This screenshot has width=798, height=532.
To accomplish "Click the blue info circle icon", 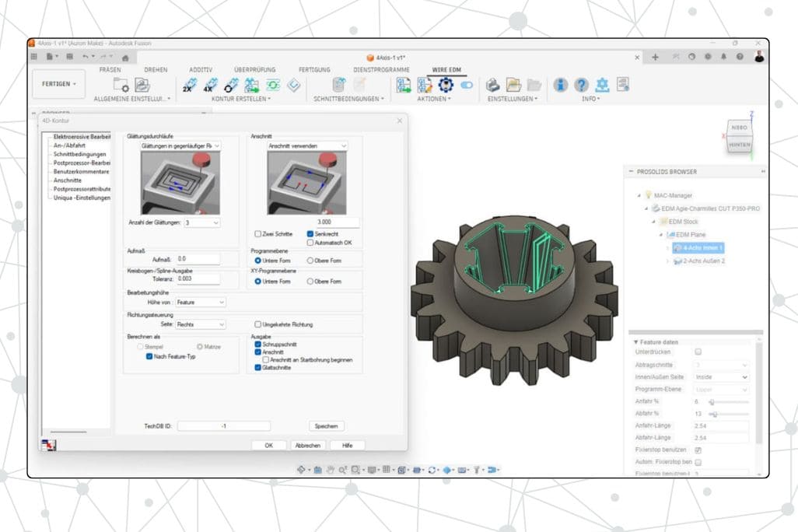I will (x=560, y=85).
